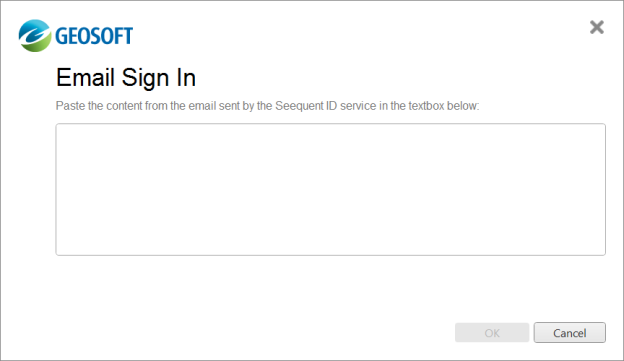Click the grey X in the dialog corner

[597, 27]
